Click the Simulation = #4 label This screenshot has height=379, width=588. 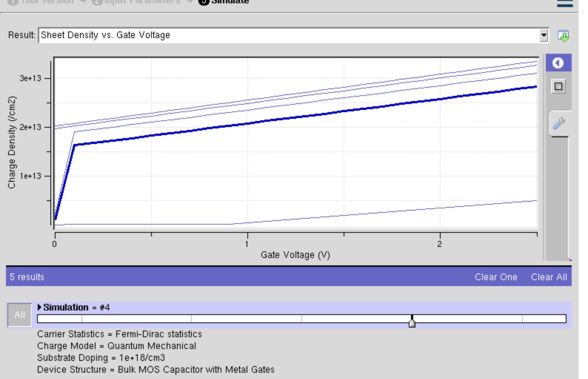[76, 307]
